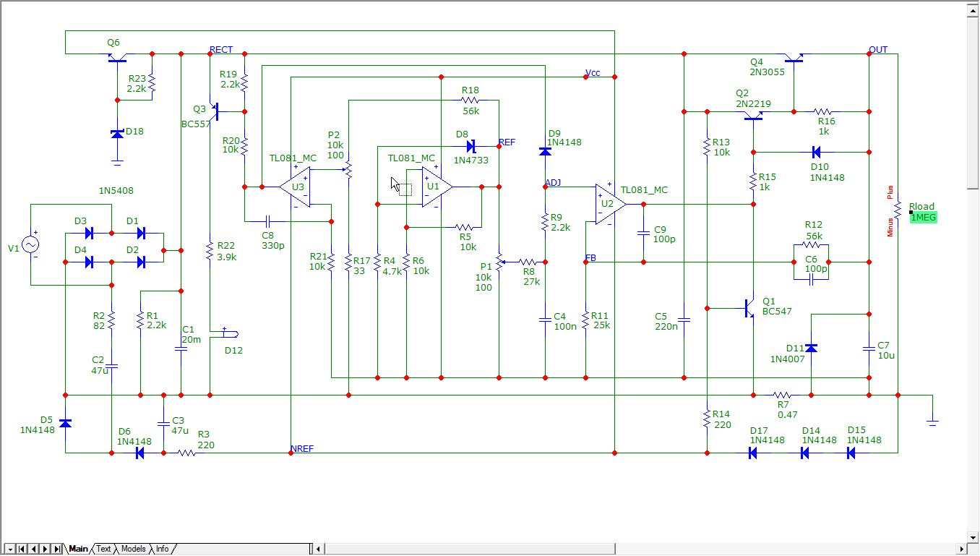980x556 pixels.
Task: Click the U3 op-amp symbol
Action: (x=296, y=187)
